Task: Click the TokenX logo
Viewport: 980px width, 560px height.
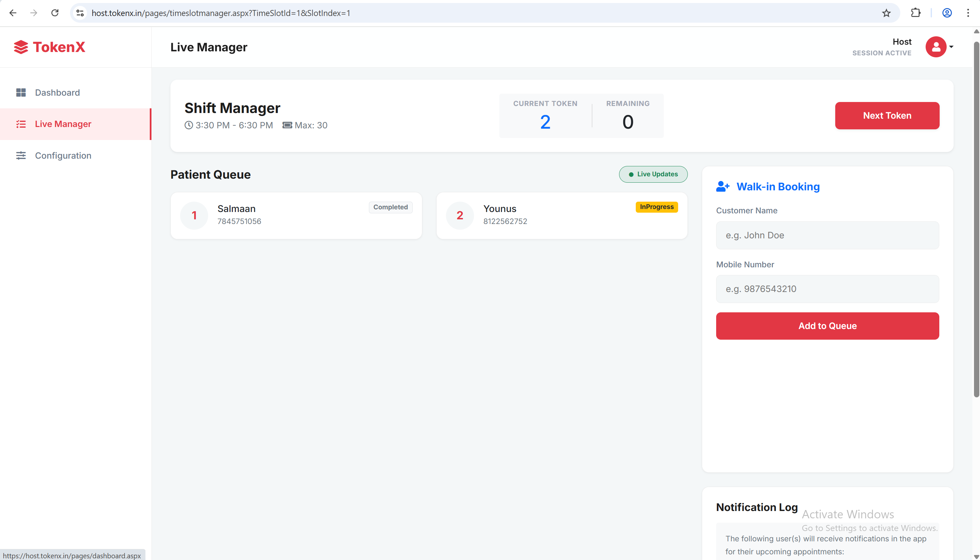Action: pos(49,47)
